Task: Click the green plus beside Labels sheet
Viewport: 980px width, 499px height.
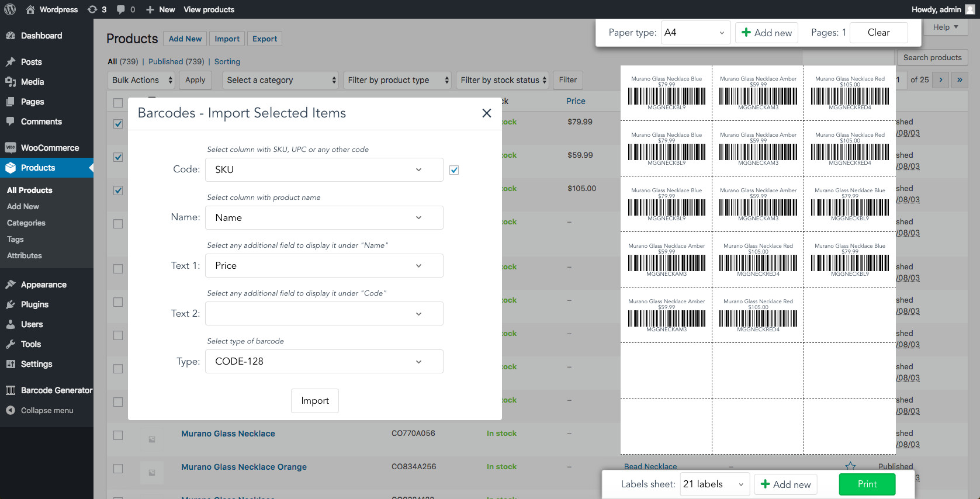Action: [765, 484]
